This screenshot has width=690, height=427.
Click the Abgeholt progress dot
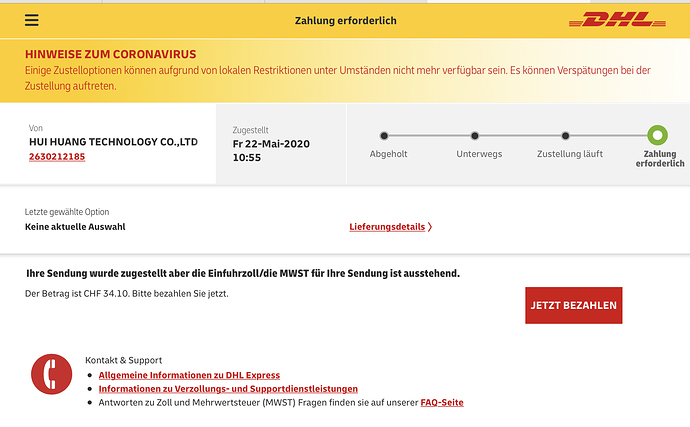point(383,135)
